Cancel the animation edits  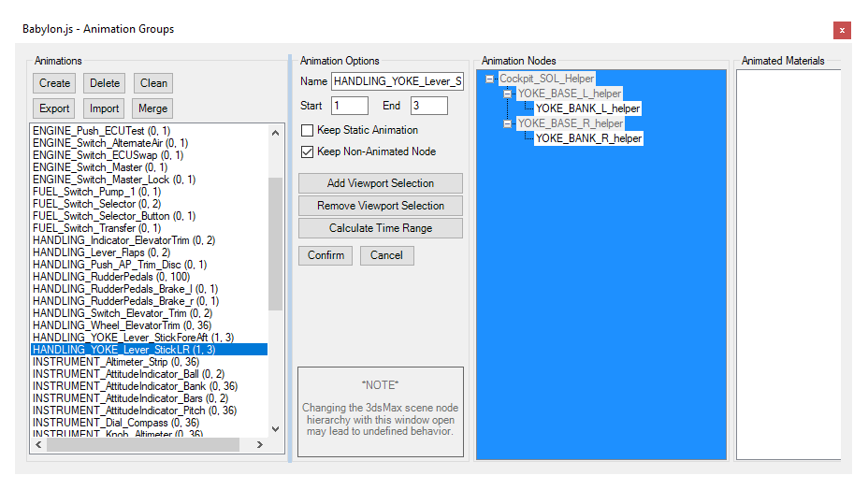coord(386,255)
